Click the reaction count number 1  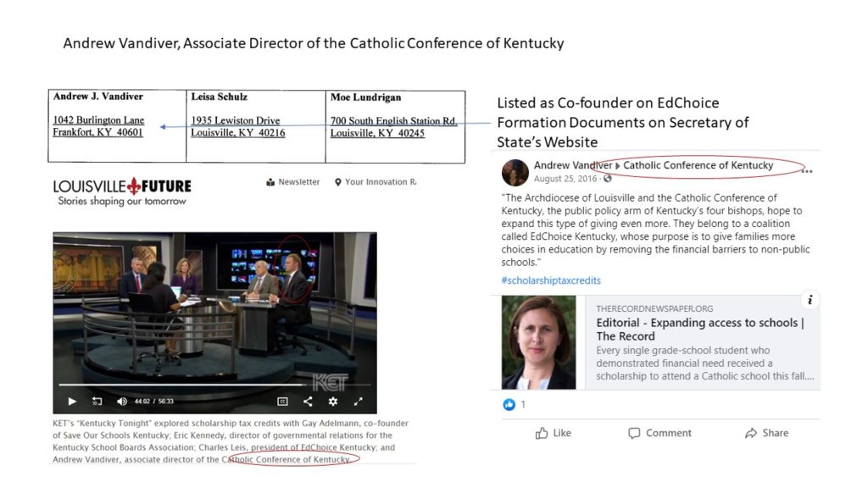click(x=522, y=404)
